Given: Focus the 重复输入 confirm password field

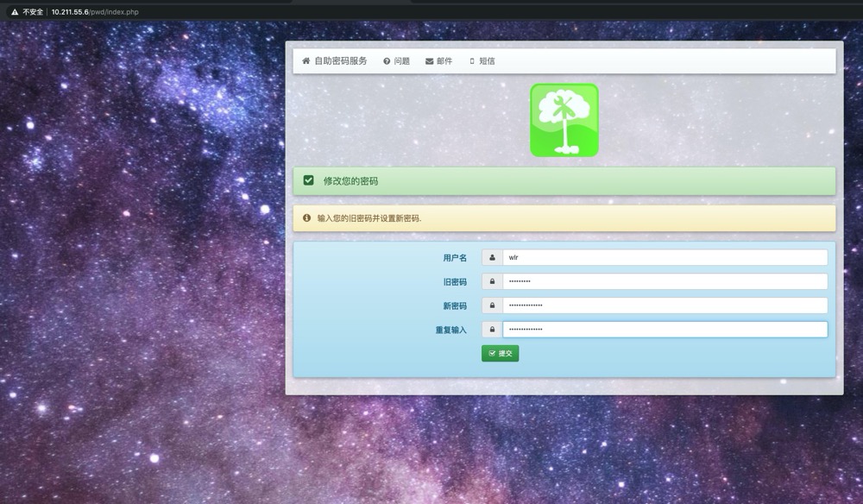Looking at the screenshot, I should click(665, 330).
